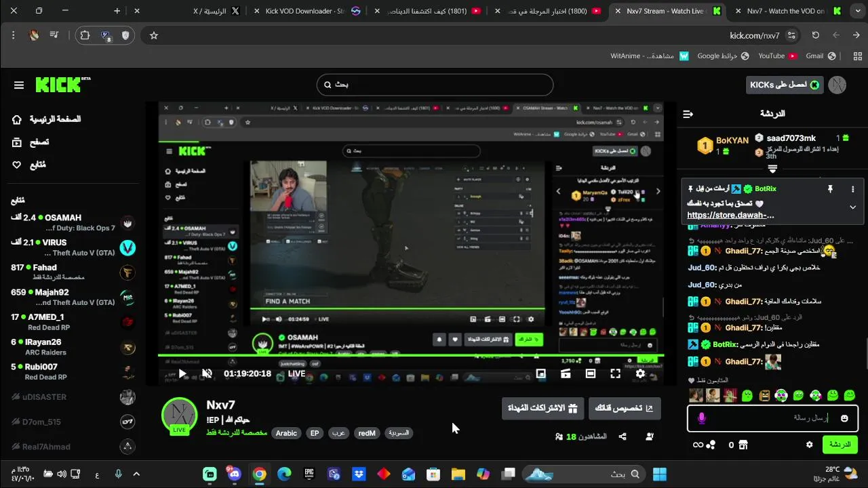This screenshot has width=868, height=488.
Task: Click the Get KICKs button
Action: click(785, 85)
